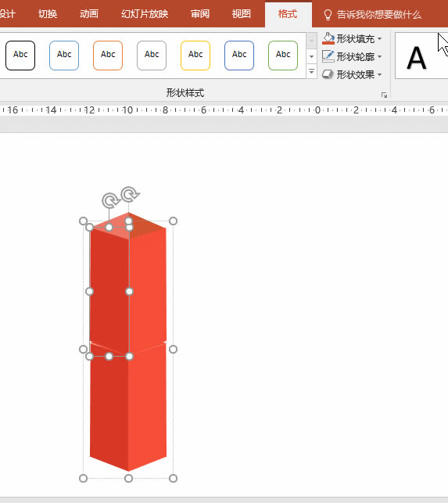Viewport: 448px width, 503px height.
Task: Apply the orange outline Abc shape style
Action: click(108, 56)
